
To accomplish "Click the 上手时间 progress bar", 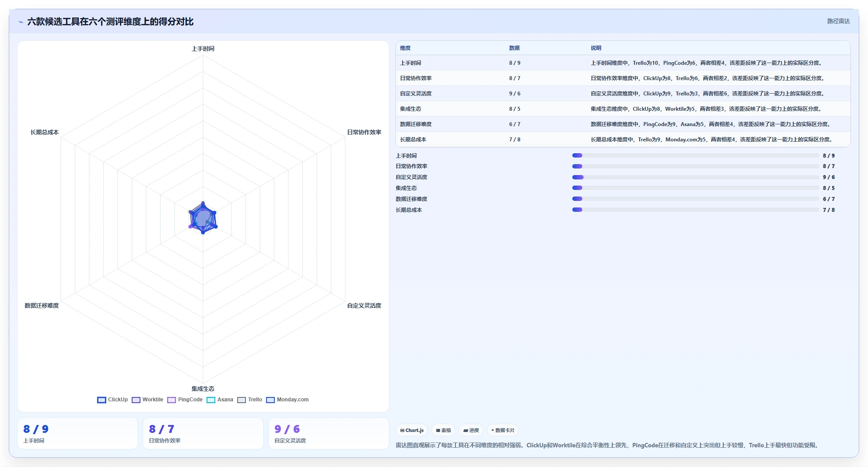I will [696, 155].
